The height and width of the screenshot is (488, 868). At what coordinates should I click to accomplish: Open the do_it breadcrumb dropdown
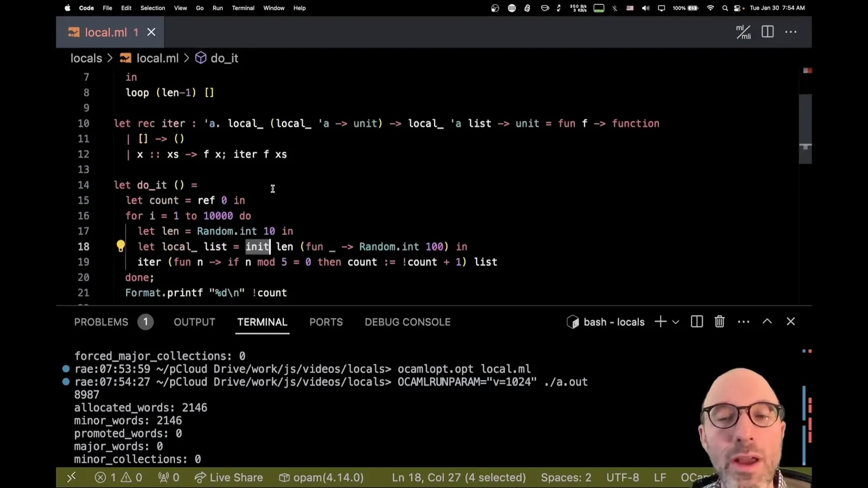[225, 58]
